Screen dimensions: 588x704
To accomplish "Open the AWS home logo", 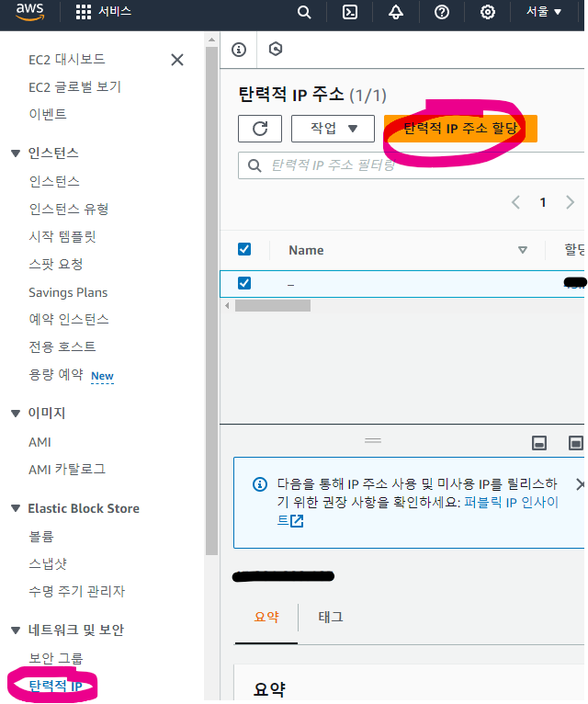I will (x=29, y=12).
